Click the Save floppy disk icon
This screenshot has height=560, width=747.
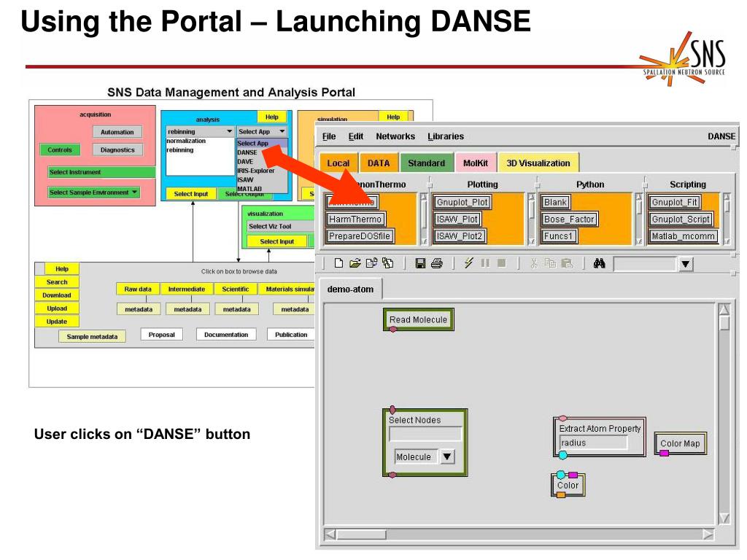pyautogui.click(x=420, y=263)
